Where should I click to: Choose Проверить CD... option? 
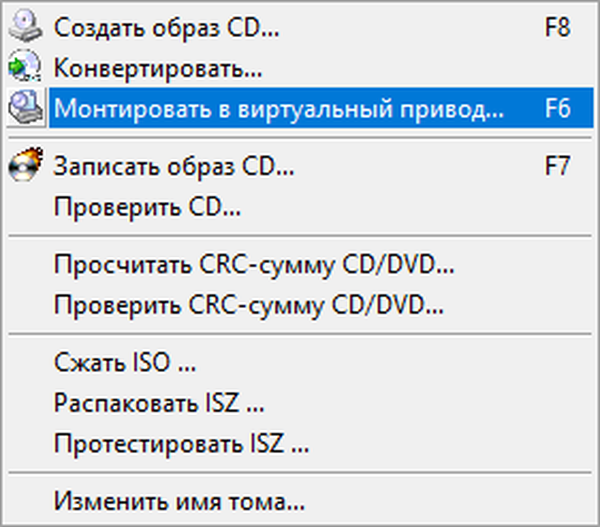300,207
